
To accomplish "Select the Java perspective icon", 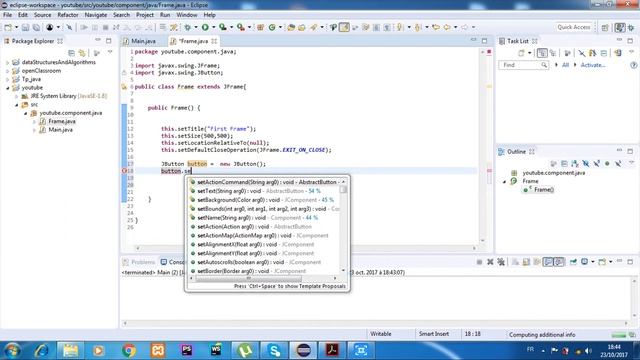I will 620,27.
